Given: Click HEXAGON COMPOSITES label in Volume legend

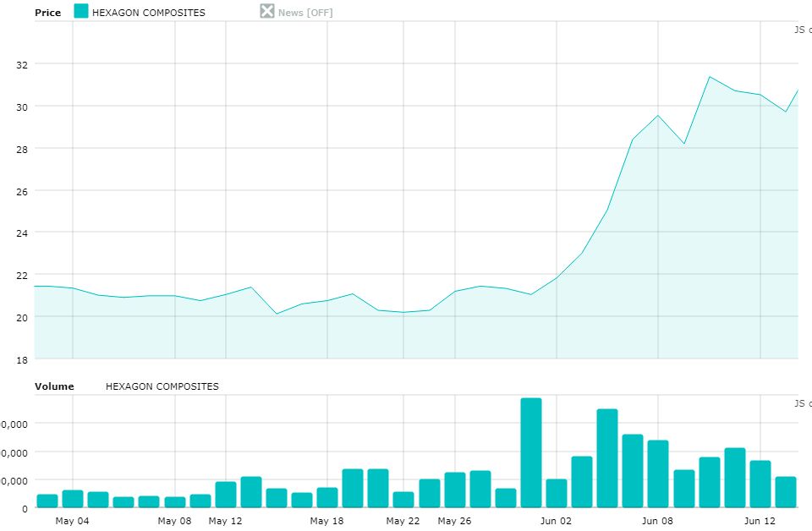Looking at the screenshot, I should pyautogui.click(x=162, y=386).
